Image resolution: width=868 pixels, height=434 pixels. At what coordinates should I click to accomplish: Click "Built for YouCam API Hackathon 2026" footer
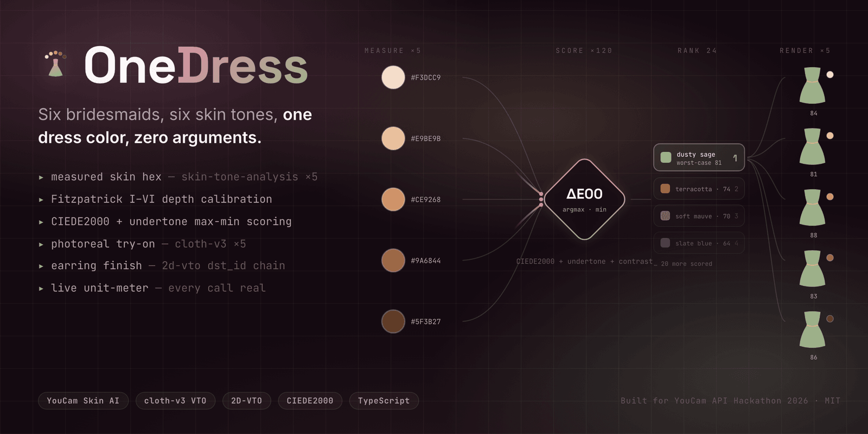[x=714, y=401]
